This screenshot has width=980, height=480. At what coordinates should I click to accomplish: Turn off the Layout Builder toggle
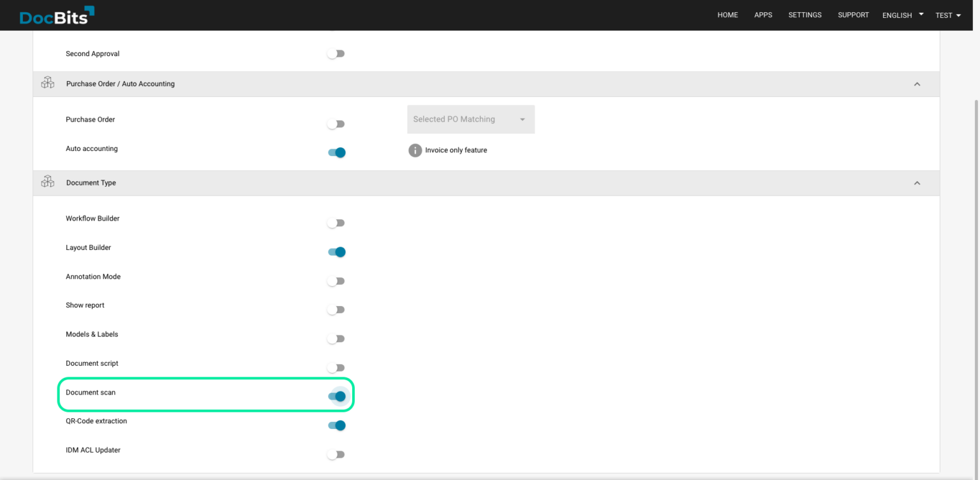pos(336,252)
